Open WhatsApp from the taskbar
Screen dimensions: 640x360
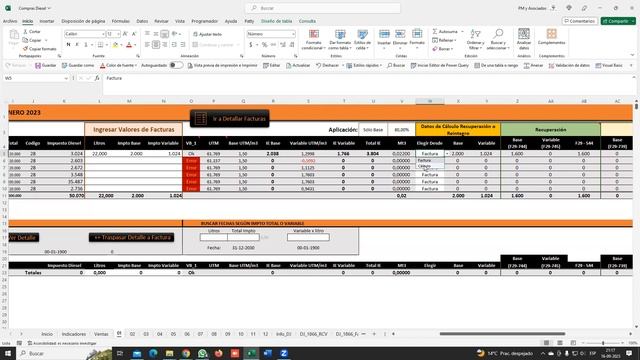coord(202,353)
